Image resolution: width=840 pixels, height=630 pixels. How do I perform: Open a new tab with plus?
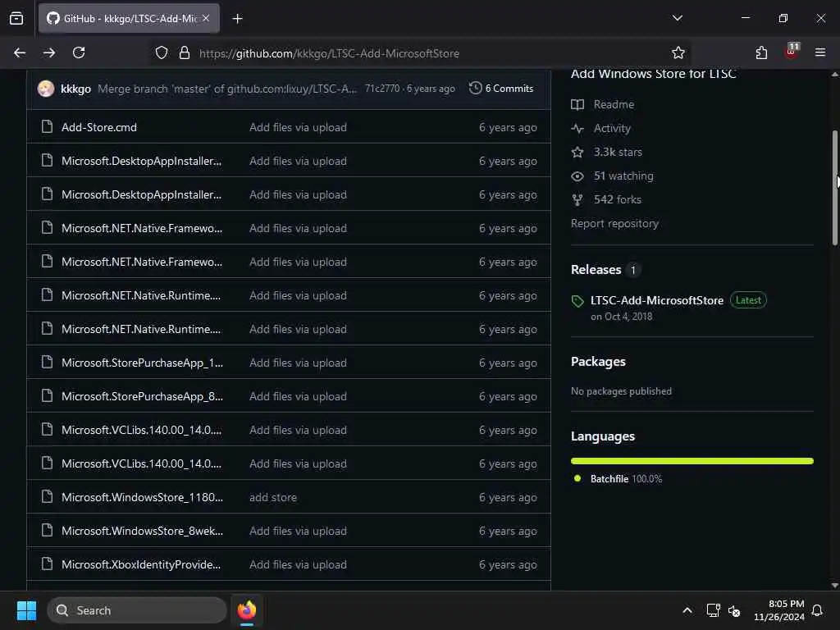point(237,19)
